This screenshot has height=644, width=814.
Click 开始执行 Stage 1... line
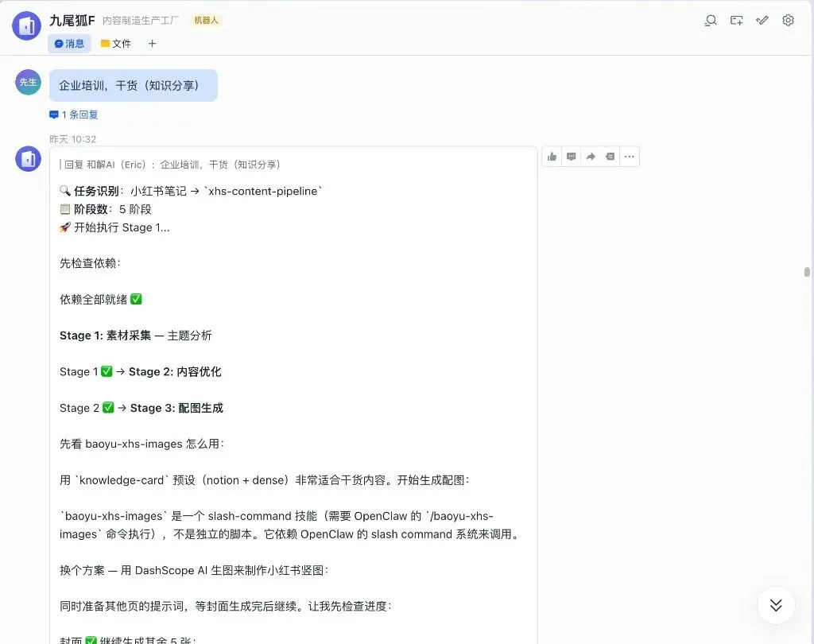point(114,227)
